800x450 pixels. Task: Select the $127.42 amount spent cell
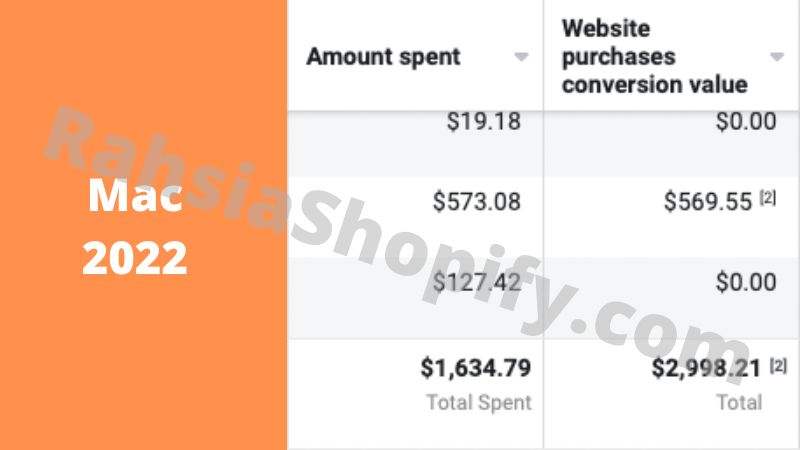tap(476, 283)
